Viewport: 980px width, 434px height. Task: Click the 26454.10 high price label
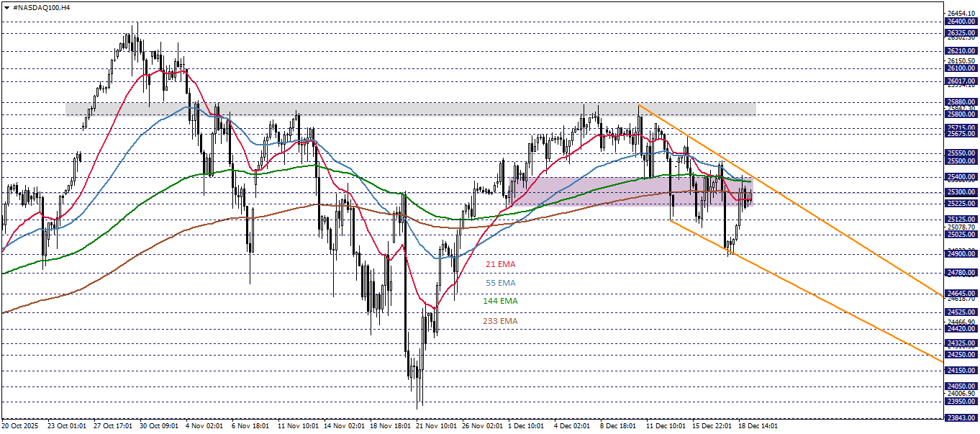pos(960,12)
